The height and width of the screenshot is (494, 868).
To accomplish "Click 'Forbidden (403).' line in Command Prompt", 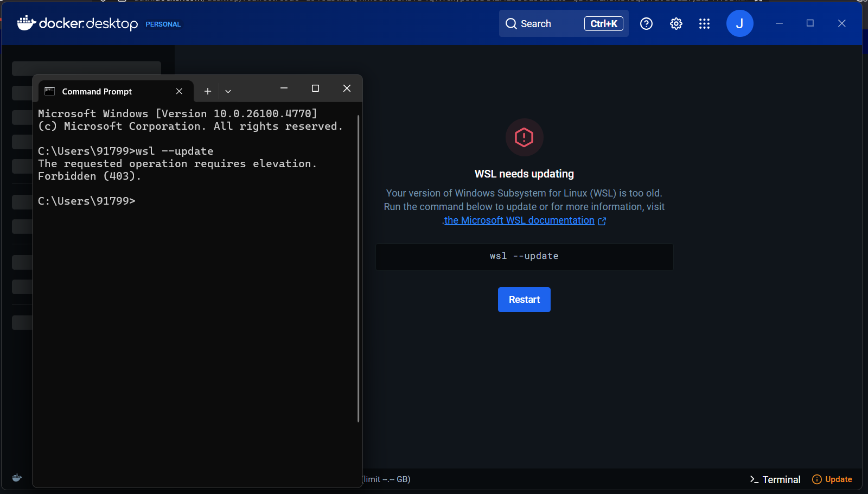I will (x=90, y=176).
